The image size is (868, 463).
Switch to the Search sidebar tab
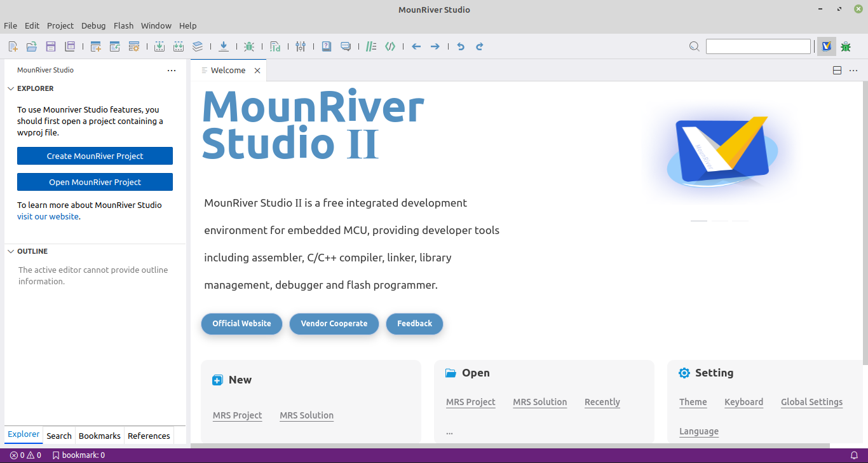pyautogui.click(x=59, y=436)
